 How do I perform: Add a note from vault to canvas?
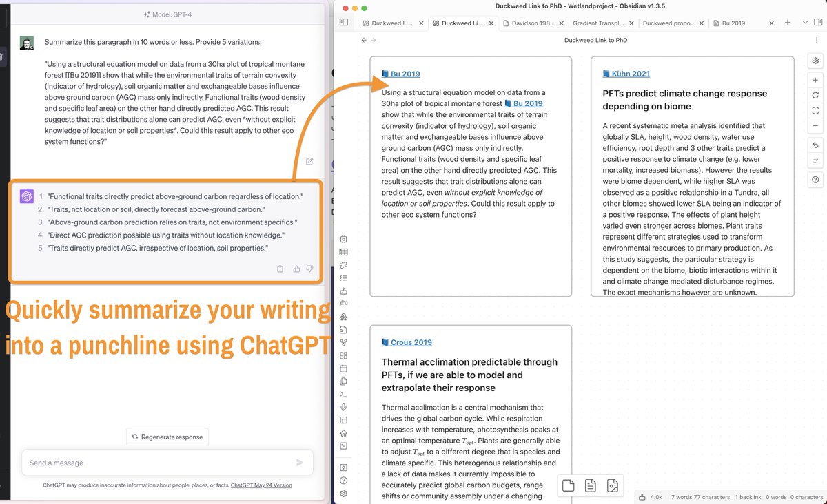tap(591, 486)
